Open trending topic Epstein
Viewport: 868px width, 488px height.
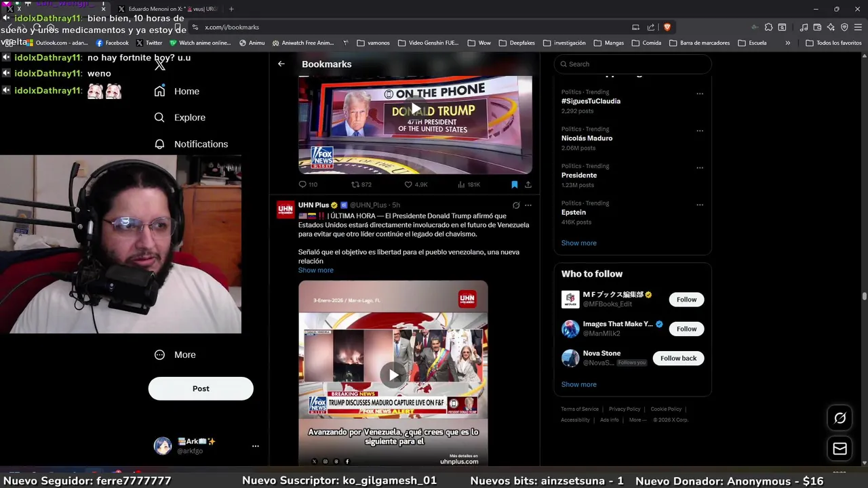coord(574,212)
